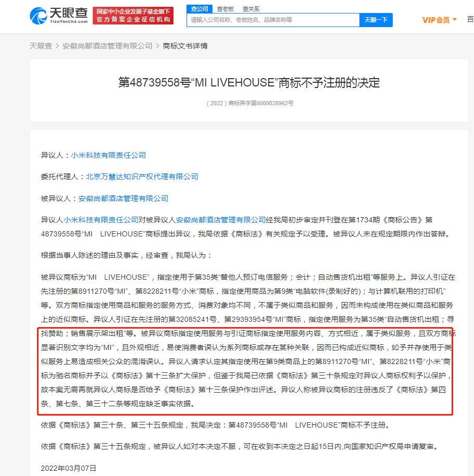Switch to the 查老板 search tab
The image size is (474, 476).
point(226,9)
